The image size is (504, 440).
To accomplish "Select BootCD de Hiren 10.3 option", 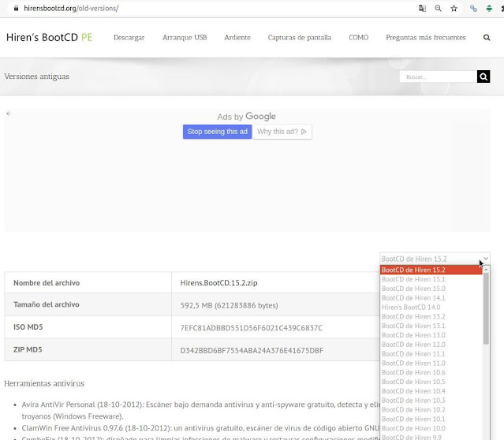I will [x=431, y=401].
